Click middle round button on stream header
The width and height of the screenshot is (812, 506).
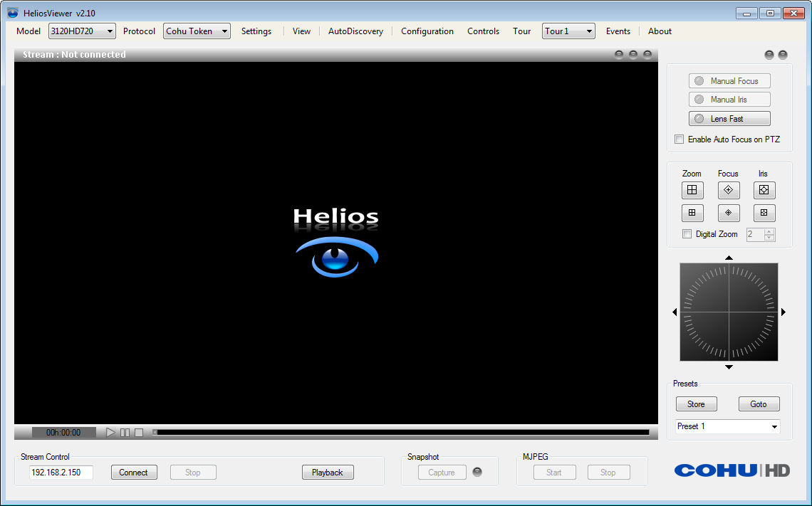[x=633, y=54]
